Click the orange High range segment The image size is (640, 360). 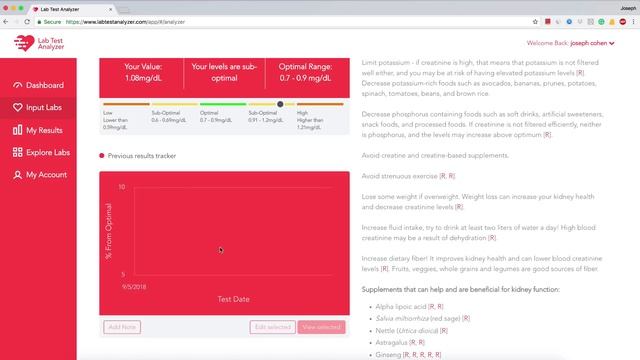pos(320,104)
